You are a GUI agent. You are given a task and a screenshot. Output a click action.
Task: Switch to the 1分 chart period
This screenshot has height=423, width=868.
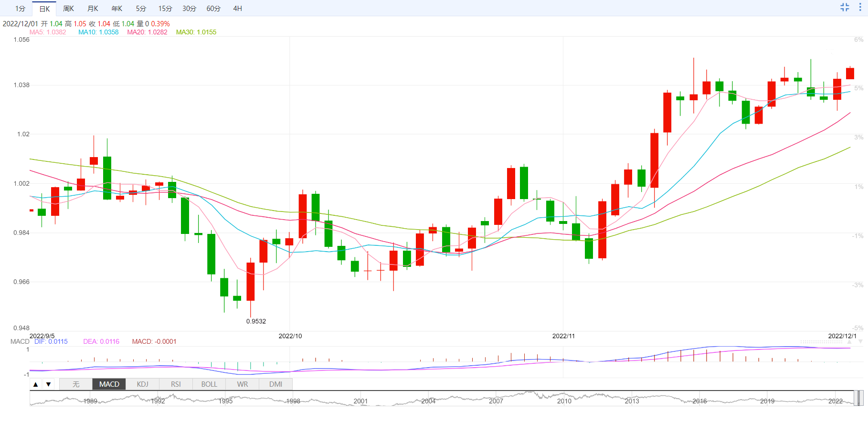[20, 9]
